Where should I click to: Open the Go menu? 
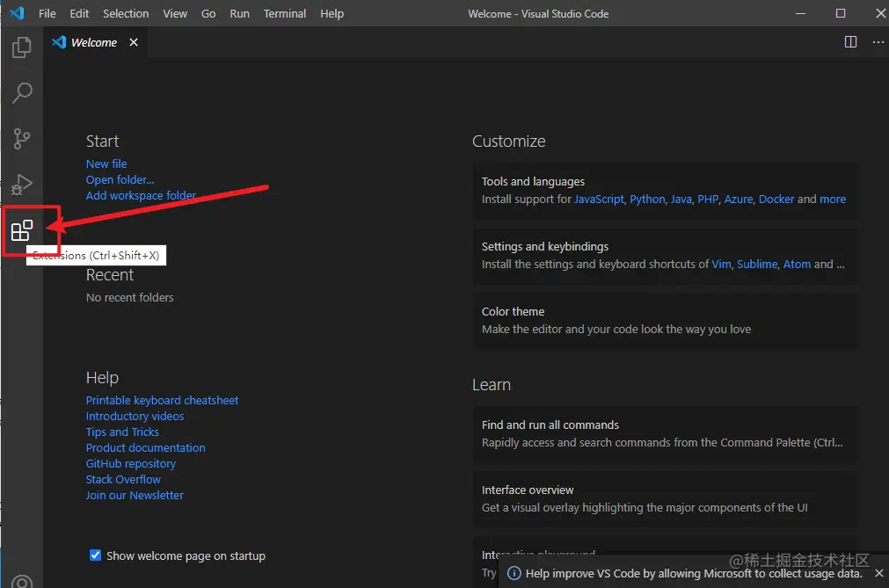[208, 13]
